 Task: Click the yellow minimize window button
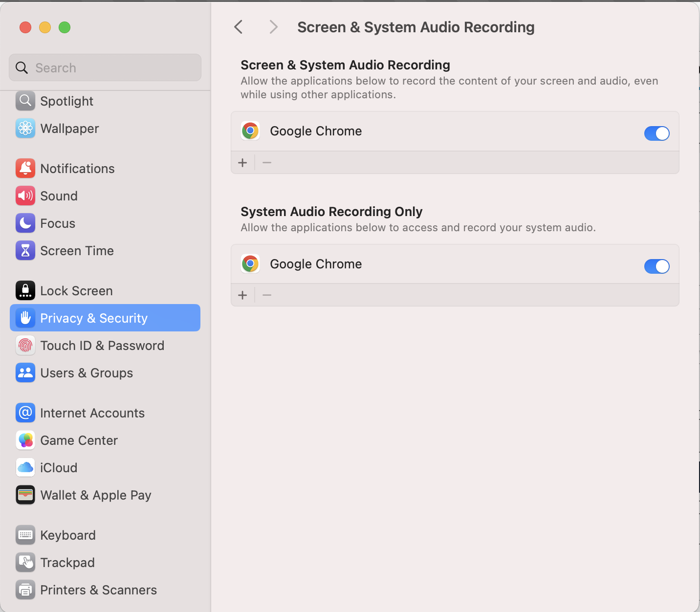[x=45, y=27]
